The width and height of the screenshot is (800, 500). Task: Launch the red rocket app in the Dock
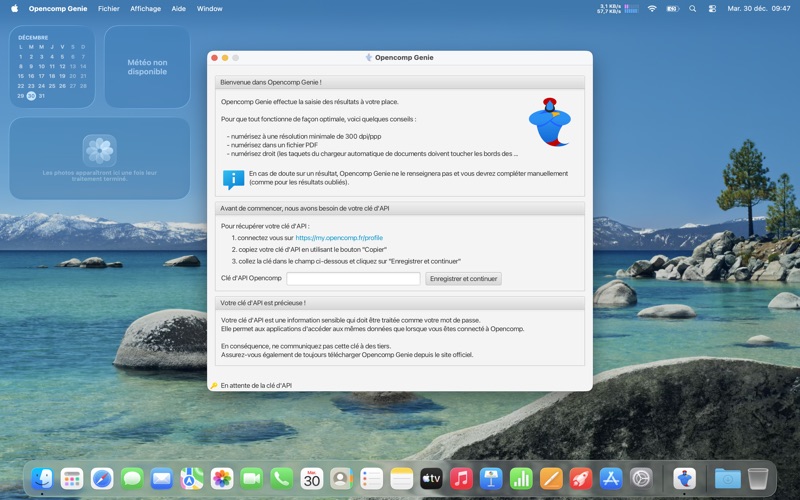581,479
